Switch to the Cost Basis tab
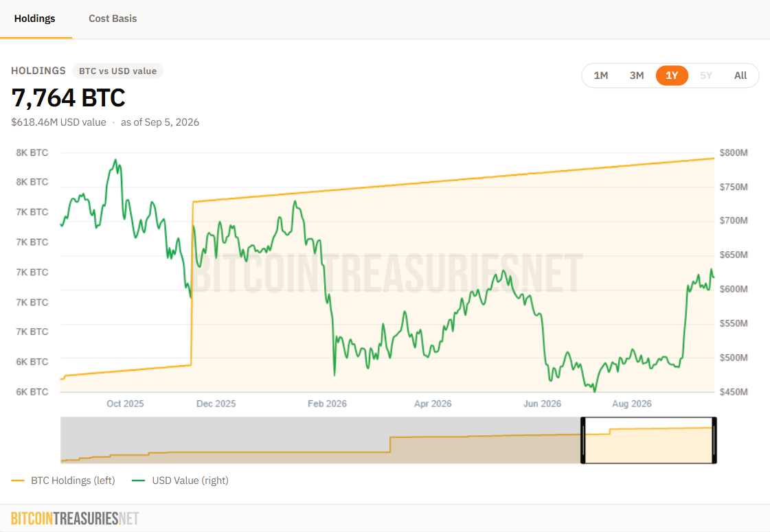Image resolution: width=770 pixels, height=532 pixels. [x=113, y=19]
